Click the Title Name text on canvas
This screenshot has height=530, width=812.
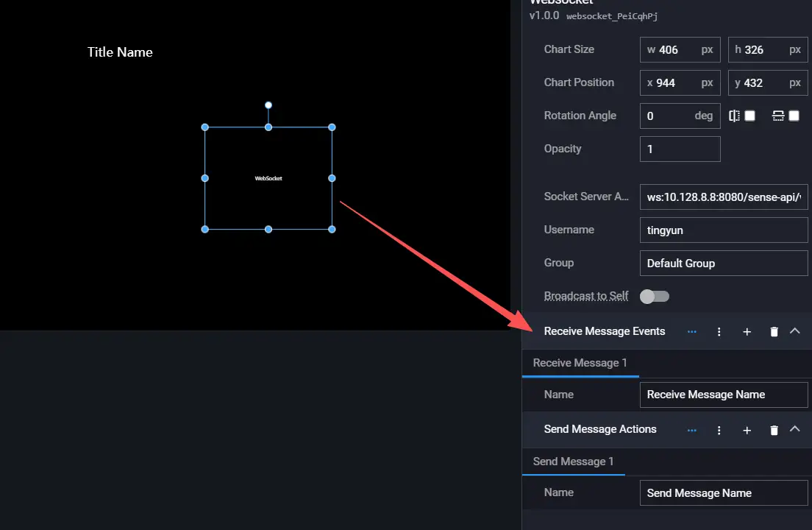coord(120,52)
